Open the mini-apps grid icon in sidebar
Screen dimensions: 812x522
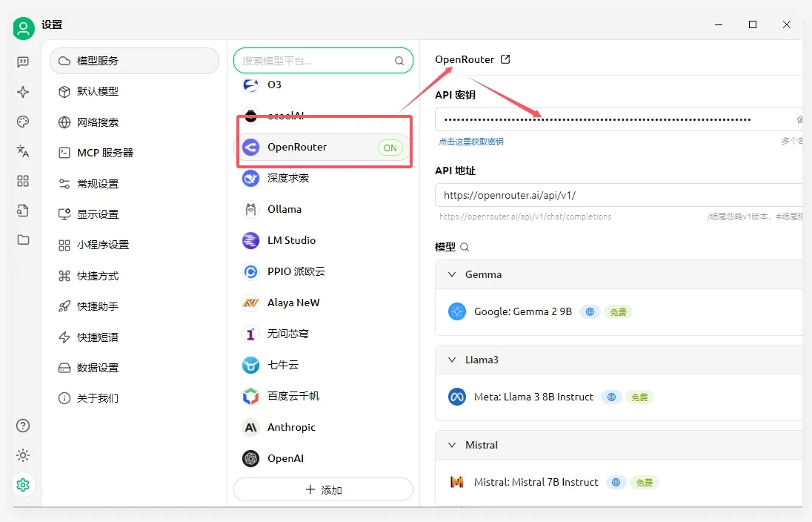point(23,181)
